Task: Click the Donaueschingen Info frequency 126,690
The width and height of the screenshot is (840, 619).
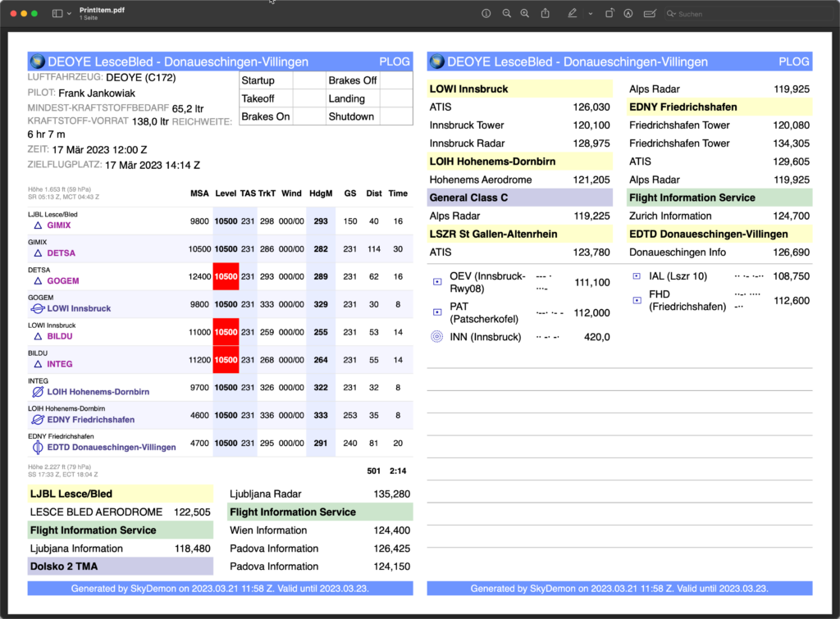Action: 792,253
